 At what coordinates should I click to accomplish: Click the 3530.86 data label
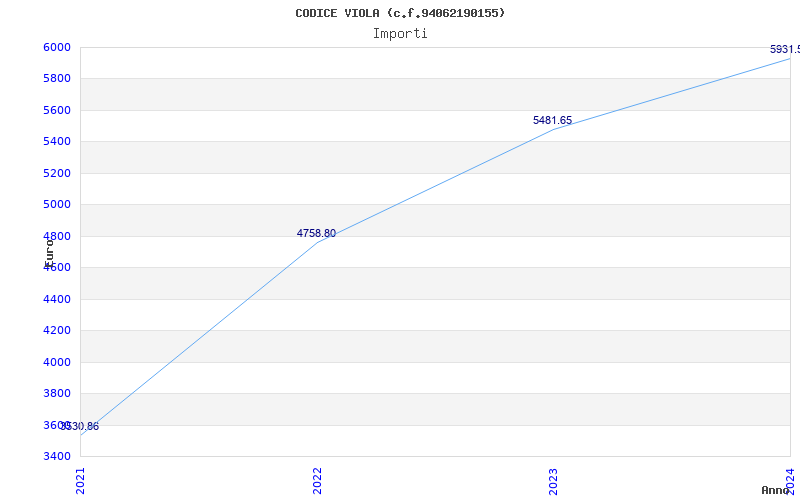click(x=80, y=427)
